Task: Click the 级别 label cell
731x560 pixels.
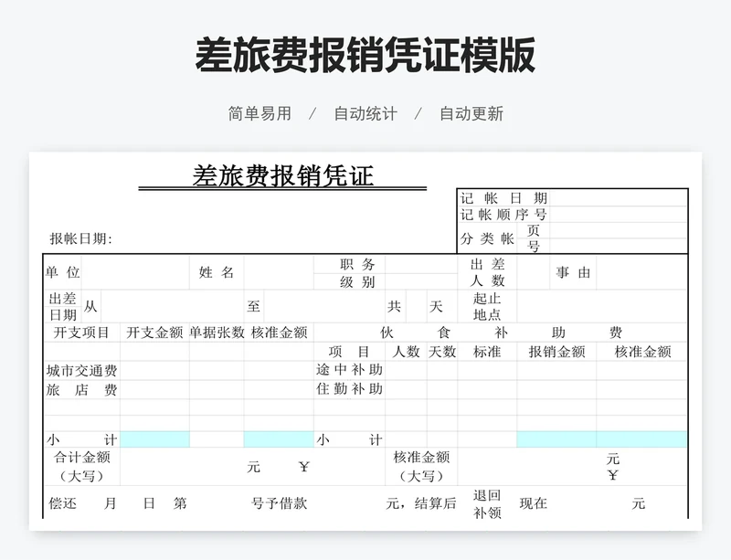Action: (350, 281)
